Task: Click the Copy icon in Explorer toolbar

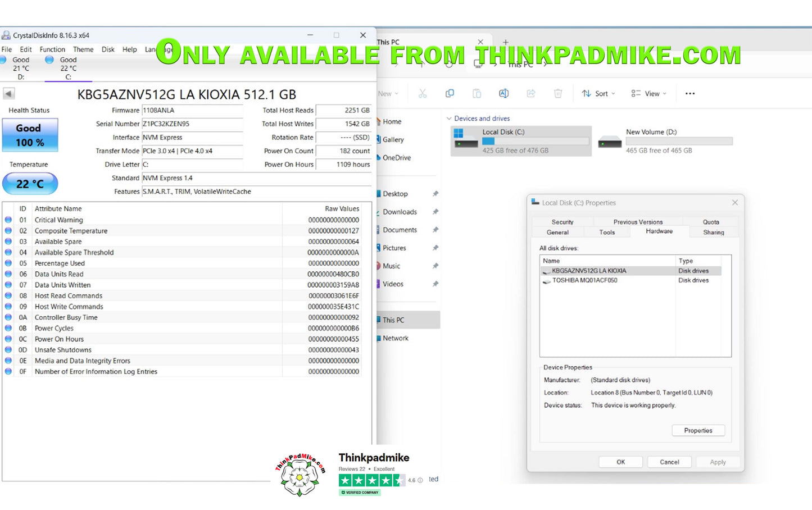Action: coord(450,93)
